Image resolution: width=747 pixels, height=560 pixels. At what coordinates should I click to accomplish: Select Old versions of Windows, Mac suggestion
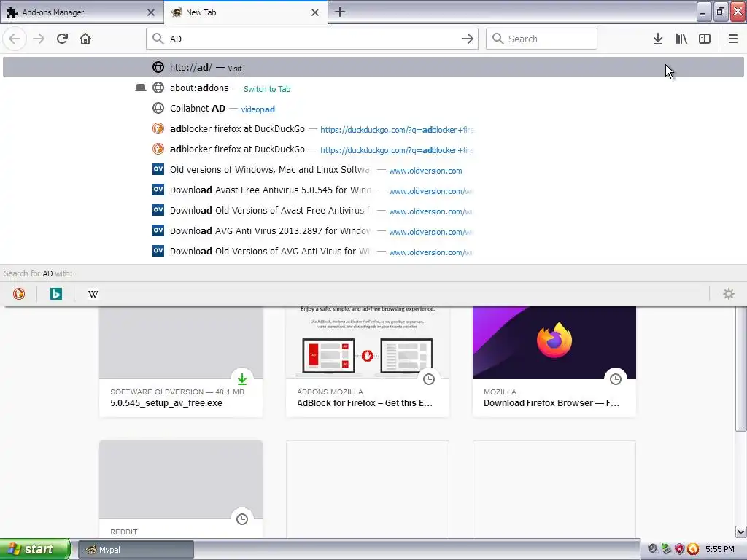click(373, 169)
